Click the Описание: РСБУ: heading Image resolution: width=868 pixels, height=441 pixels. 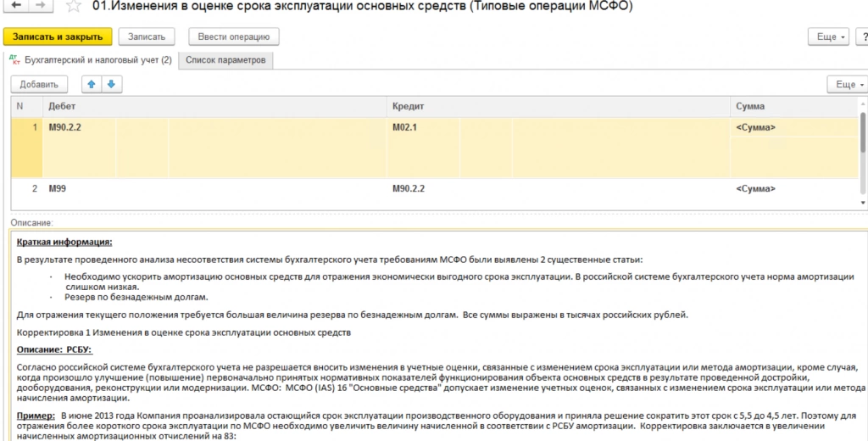pos(54,350)
